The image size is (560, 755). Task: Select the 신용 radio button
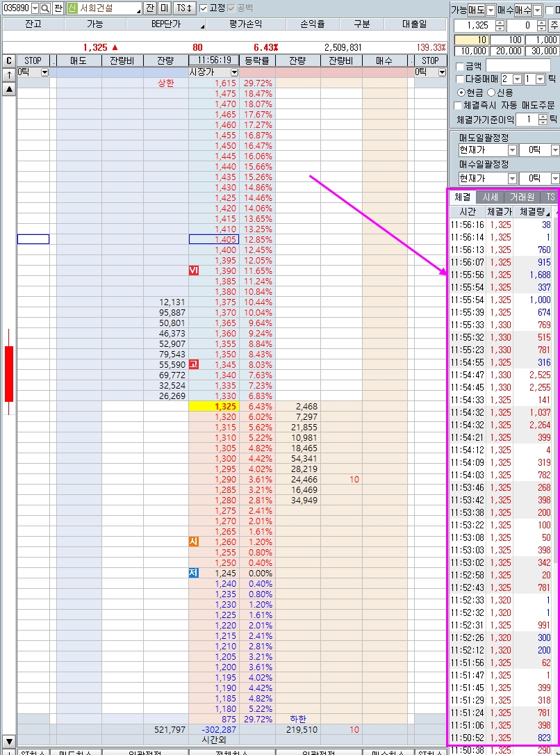[491, 92]
